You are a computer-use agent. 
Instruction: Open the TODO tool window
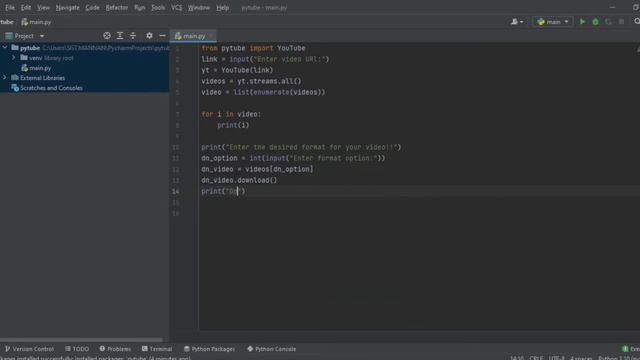[77, 349]
